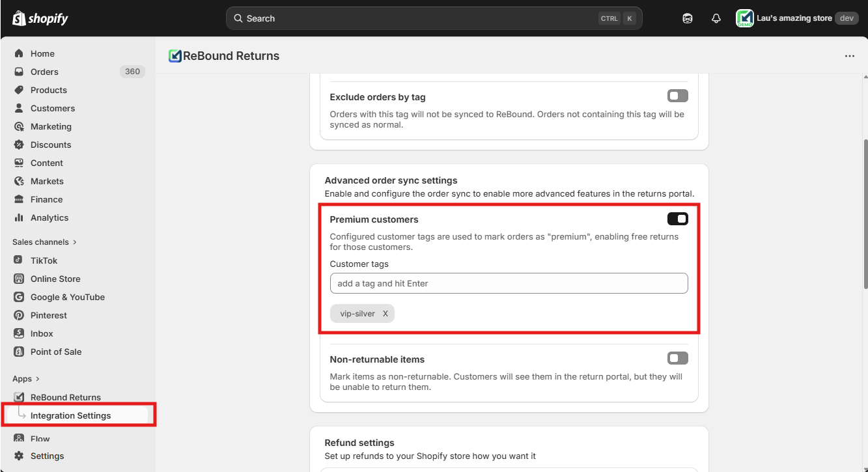Click the dev badge next to store name
This screenshot has height=472, width=868.
pos(847,18)
